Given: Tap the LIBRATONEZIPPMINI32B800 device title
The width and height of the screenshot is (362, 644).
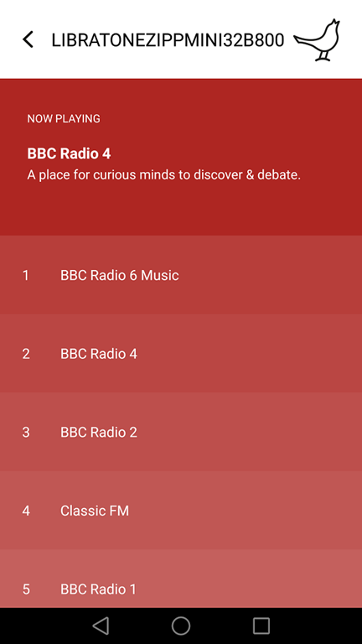Looking at the screenshot, I should 168,40.
